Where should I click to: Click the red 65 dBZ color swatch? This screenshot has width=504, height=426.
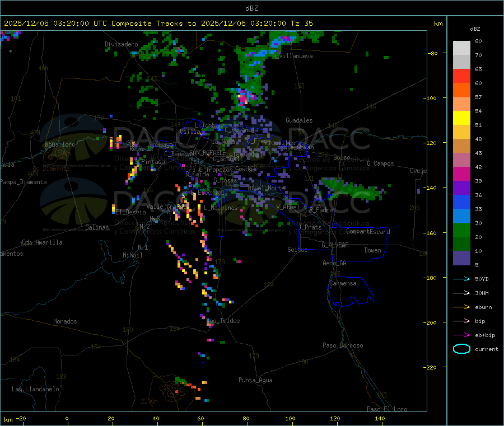[x=461, y=76]
